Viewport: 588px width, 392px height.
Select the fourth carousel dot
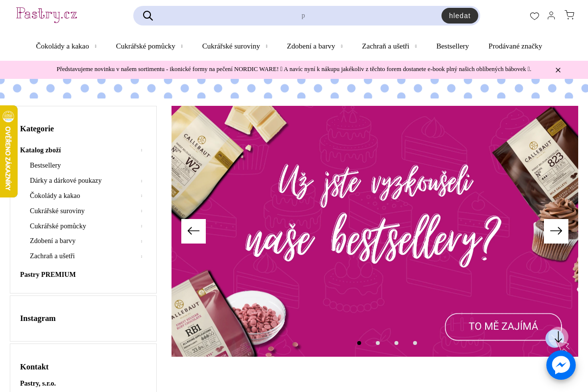(415, 343)
